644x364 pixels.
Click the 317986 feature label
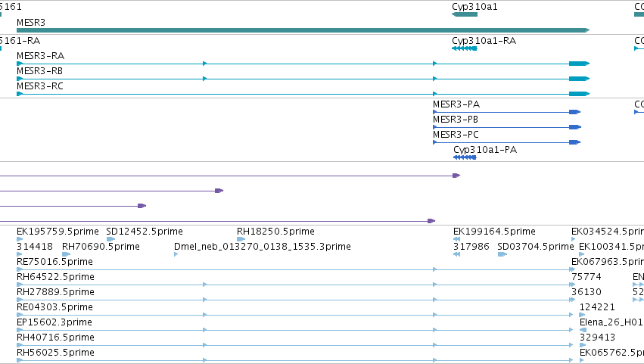[471, 247]
